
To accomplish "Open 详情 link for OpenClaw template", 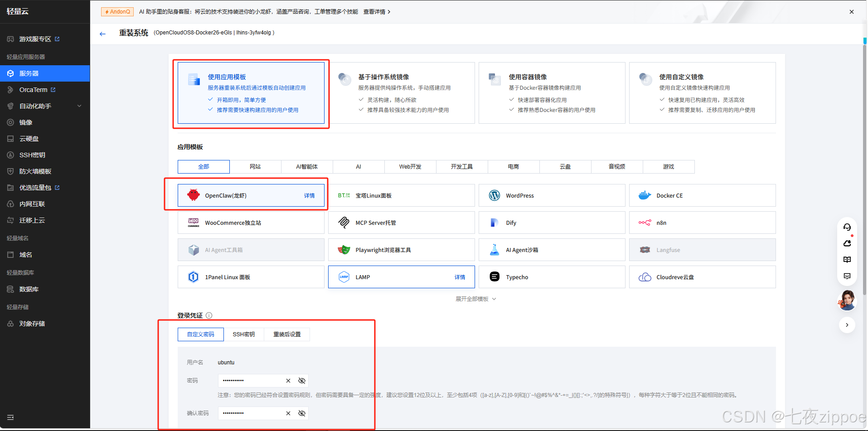I will [x=309, y=196].
